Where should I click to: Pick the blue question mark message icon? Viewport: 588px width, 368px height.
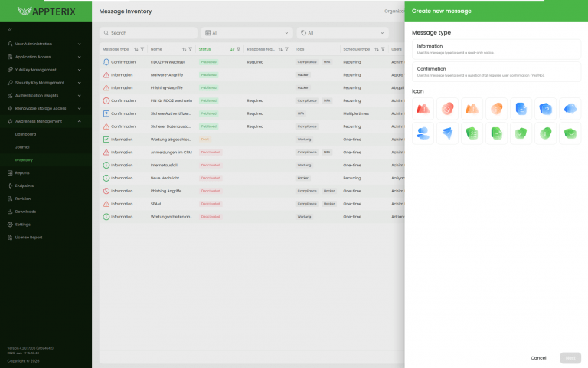[x=546, y=109]
